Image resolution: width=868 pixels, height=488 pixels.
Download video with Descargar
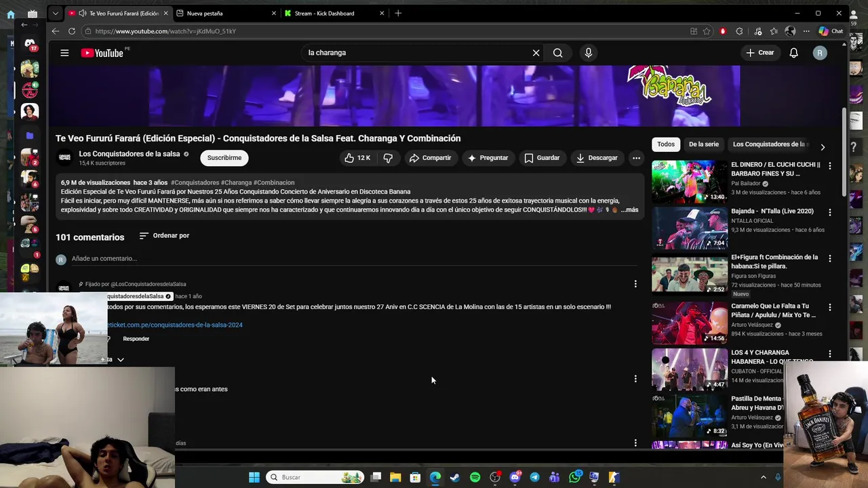click(597, 158)
